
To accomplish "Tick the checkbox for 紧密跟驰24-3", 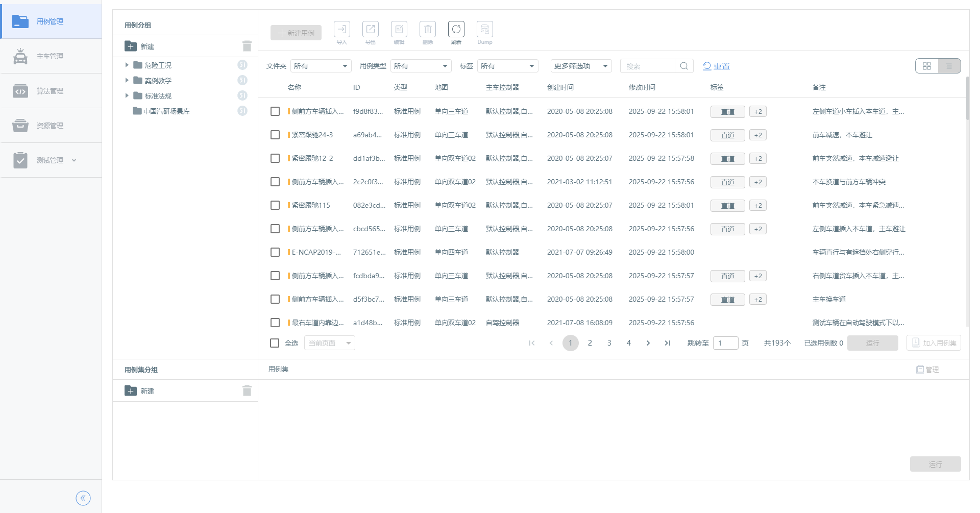I will pyautogui.click(x=275, y=135).
